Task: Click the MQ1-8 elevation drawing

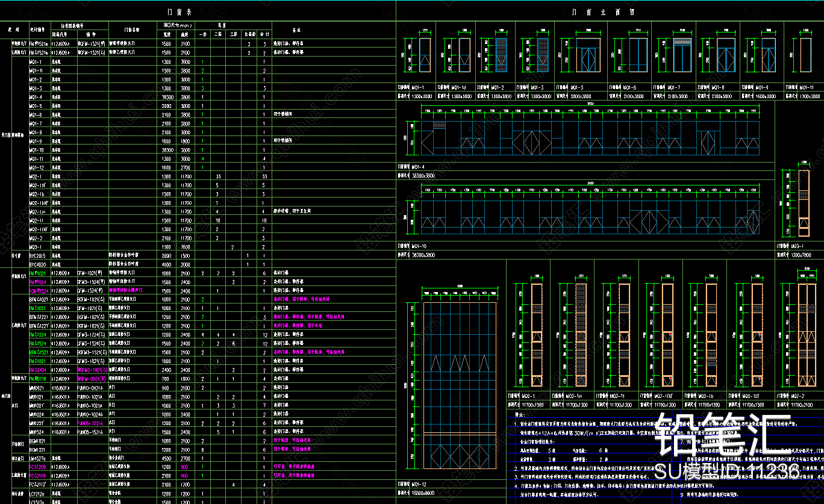Action: pyautogui.click(x=725, y=55)
